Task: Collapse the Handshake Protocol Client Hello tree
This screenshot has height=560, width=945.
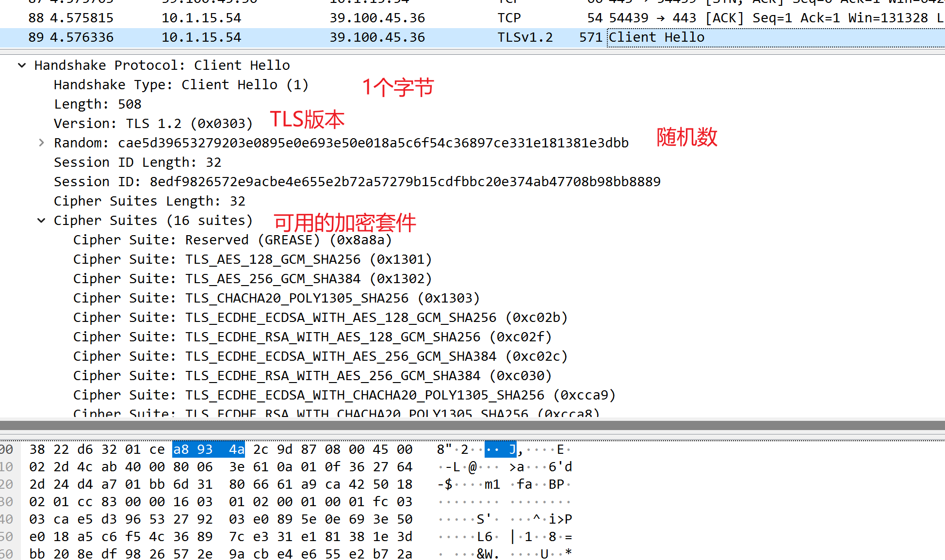Action: 22,65
